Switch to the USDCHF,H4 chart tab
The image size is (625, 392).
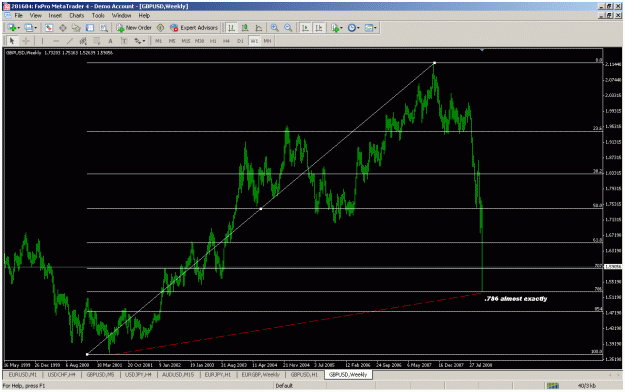[x=61, y=375]
